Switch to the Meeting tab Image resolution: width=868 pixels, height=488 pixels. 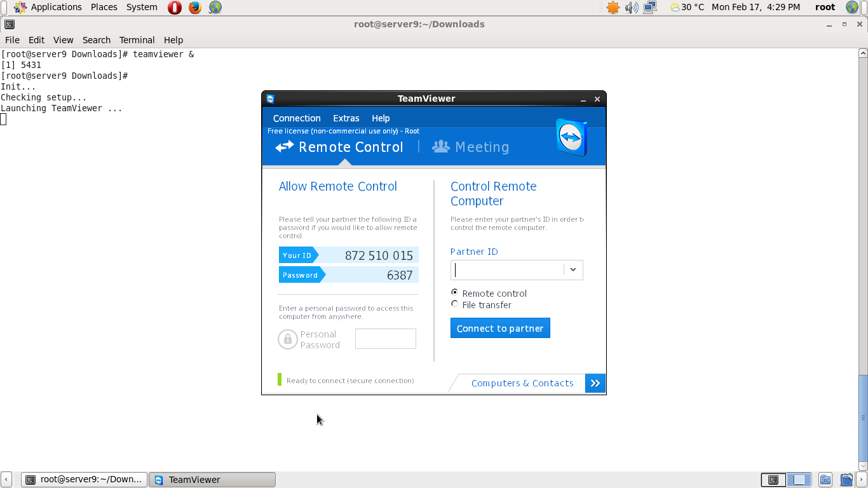coord(482,146)
